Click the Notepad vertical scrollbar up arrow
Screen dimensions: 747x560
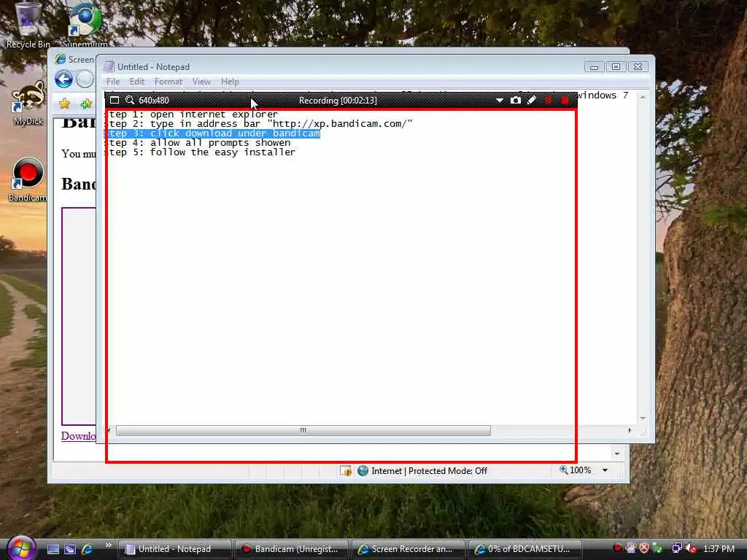643,97
